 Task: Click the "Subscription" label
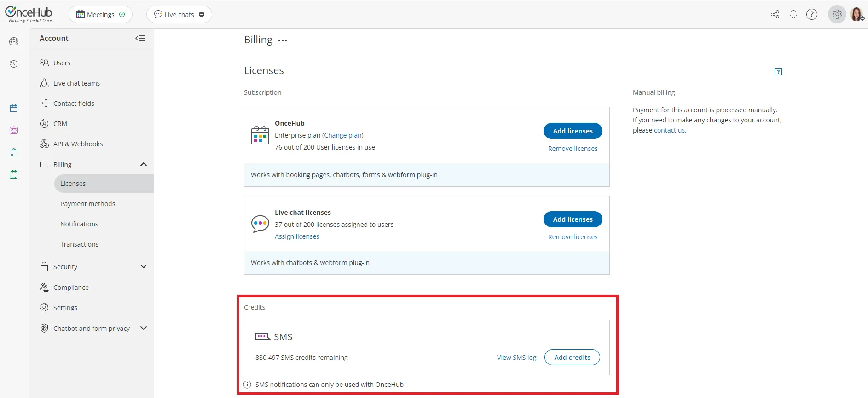262,92
